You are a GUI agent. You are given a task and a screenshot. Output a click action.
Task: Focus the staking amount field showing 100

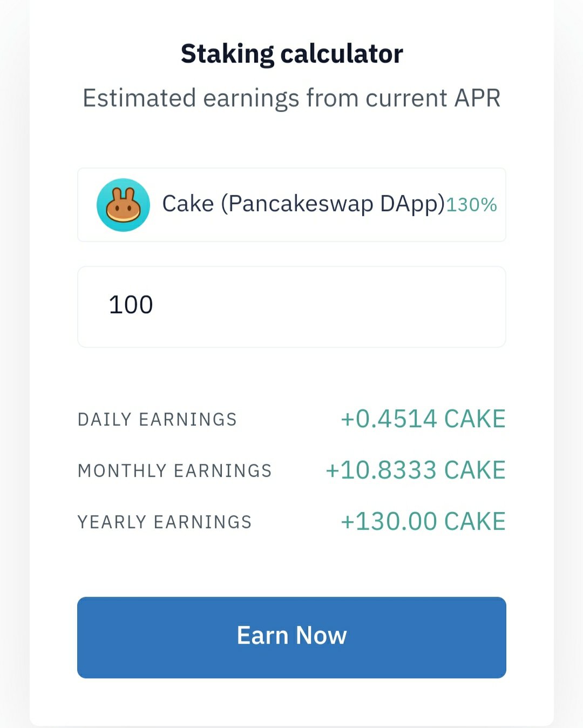(x=291, y=306)
